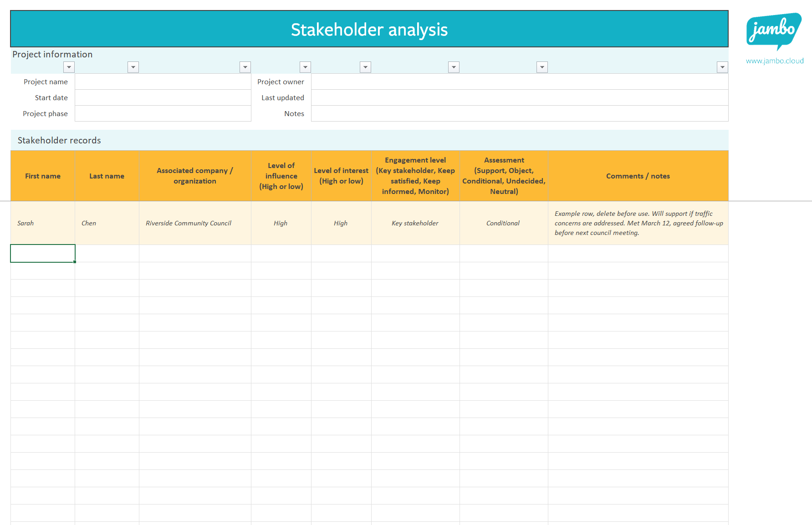Open the filter dropdown above Comments / notes column
The image size is (812, 525).
click(x=722, y=67)
